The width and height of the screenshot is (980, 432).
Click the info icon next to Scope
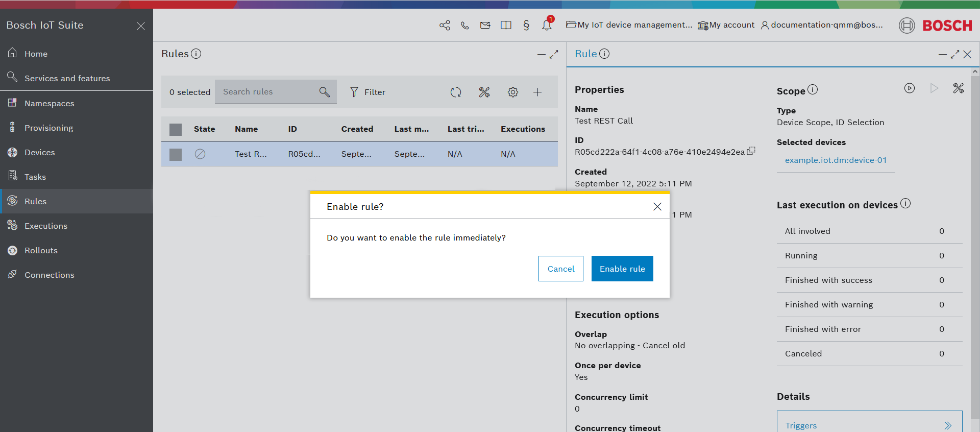pyautogui.click(x=813, y=89)
